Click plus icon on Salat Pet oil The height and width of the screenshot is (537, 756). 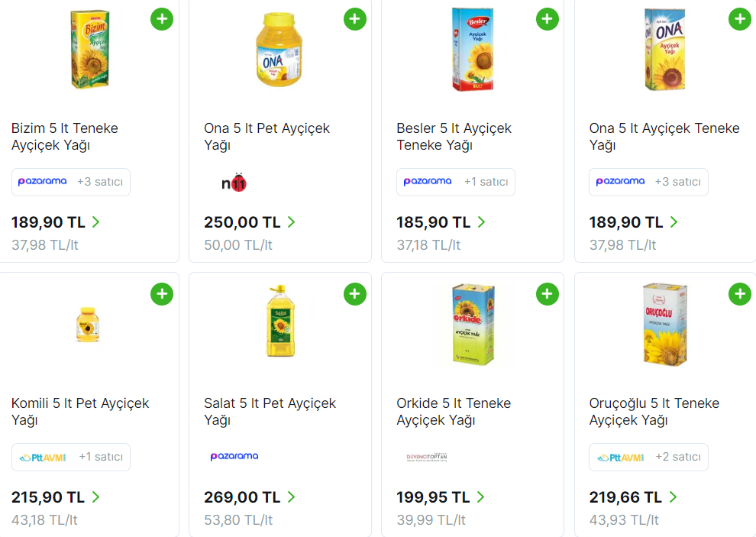354,294
